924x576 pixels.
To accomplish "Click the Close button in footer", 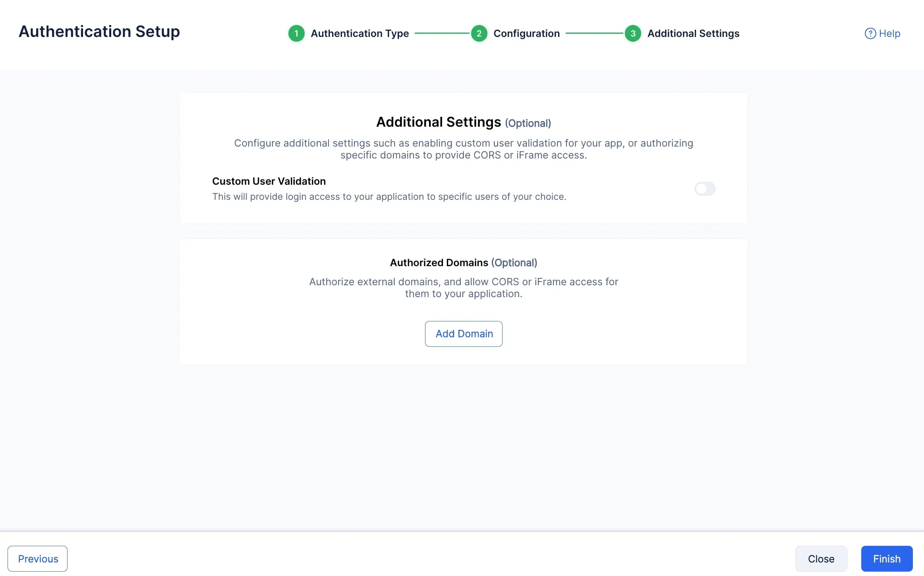I will point(821,559).
